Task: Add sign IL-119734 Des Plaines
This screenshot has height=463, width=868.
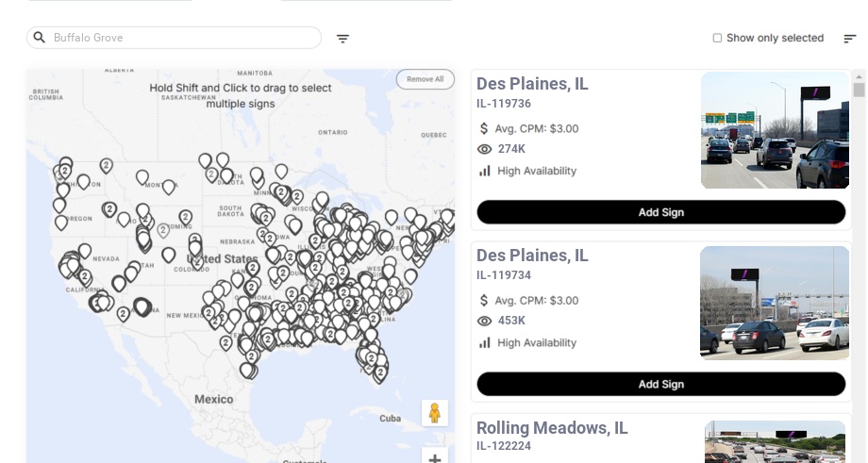Action: point(660,384)
